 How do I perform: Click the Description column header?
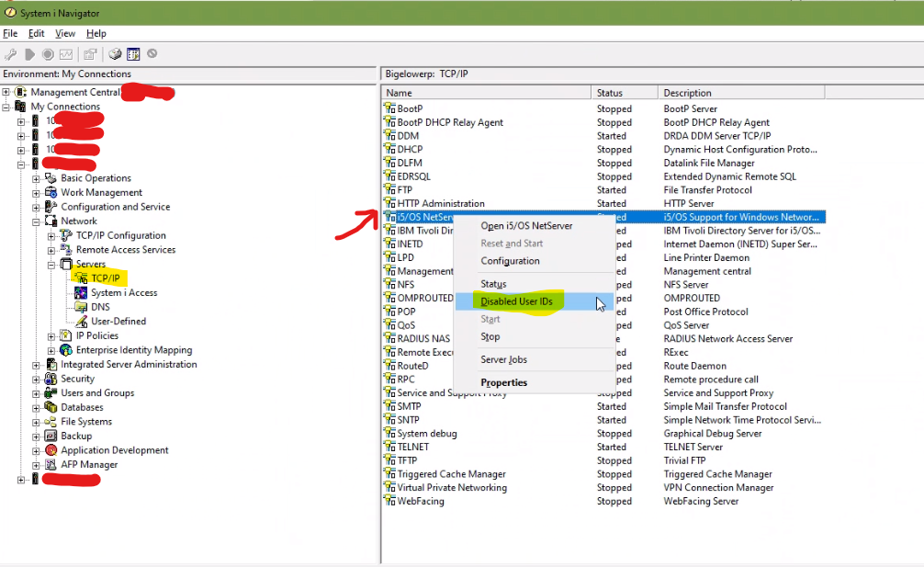[x=687, y=93]
